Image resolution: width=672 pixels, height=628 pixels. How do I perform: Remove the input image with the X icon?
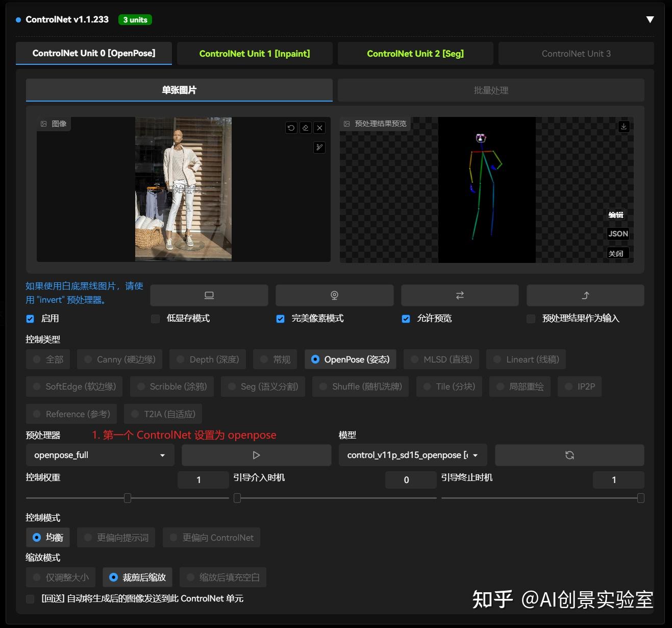point(319,128)
